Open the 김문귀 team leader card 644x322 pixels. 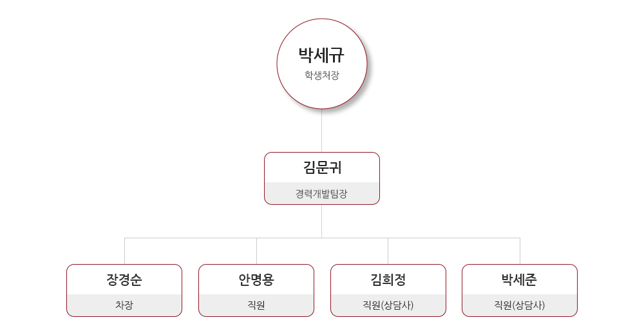(321, 178)
